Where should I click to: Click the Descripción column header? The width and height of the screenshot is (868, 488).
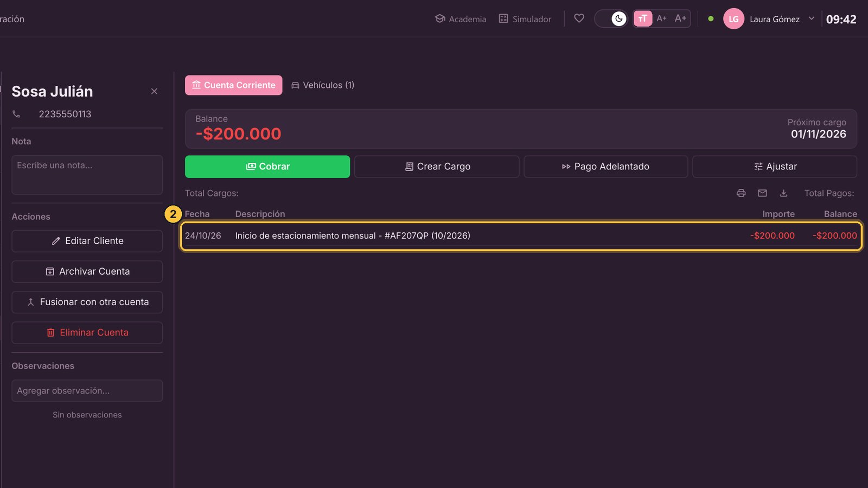point(260,214)
